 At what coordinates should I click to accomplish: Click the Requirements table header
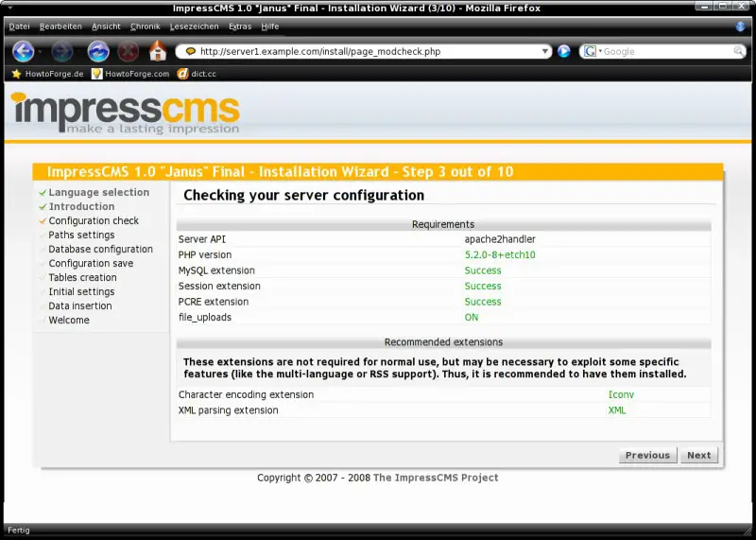(443, 224)
